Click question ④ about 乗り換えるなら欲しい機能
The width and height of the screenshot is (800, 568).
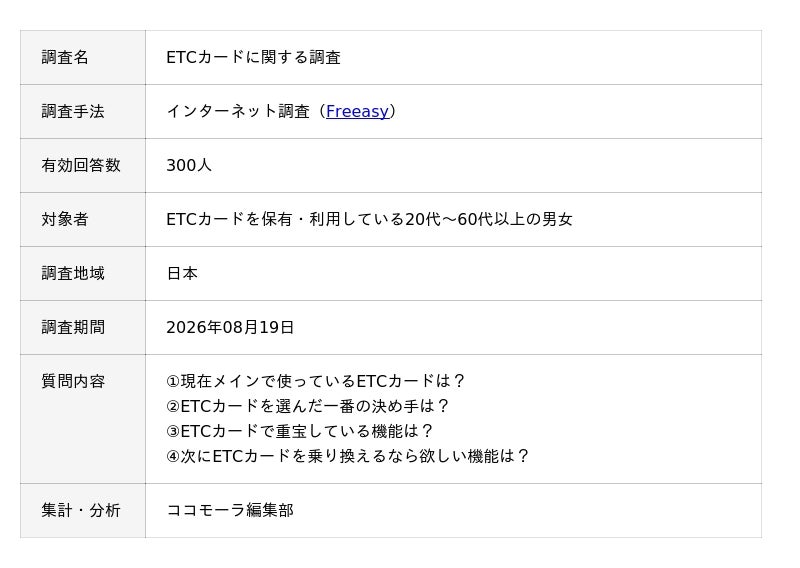point(347,456)
